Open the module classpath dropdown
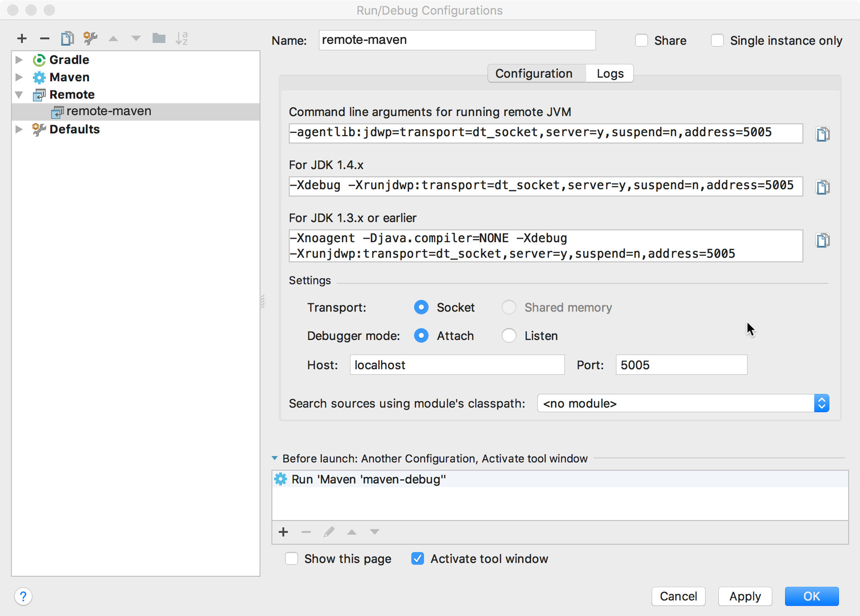The height and width of the screenshot is (616, 860). click(x=821, y=403)
